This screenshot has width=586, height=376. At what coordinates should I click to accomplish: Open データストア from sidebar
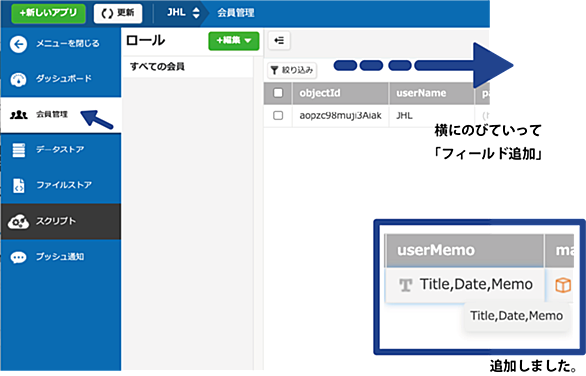pyautogui.click(x=61, y=150)
